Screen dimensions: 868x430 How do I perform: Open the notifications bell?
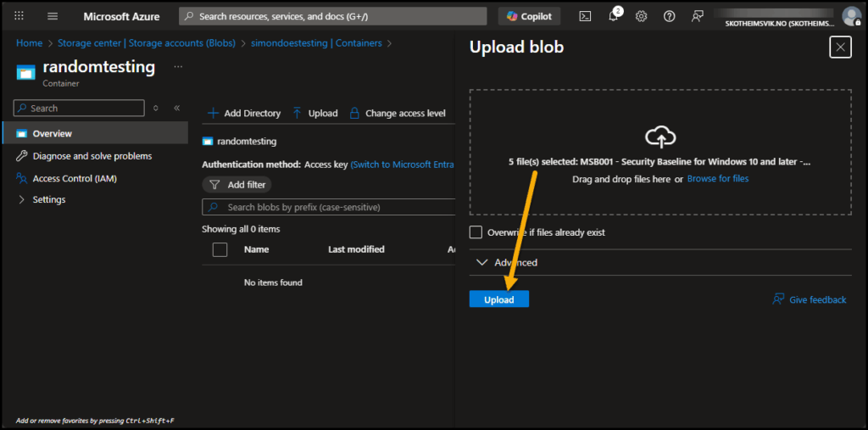[614, 15]
